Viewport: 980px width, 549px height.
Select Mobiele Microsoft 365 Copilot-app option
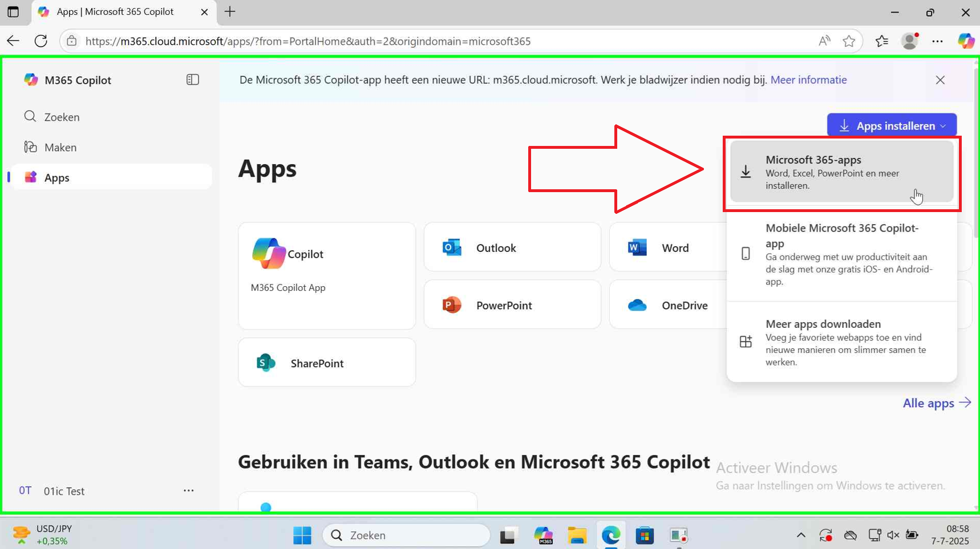tap(841, 254)
